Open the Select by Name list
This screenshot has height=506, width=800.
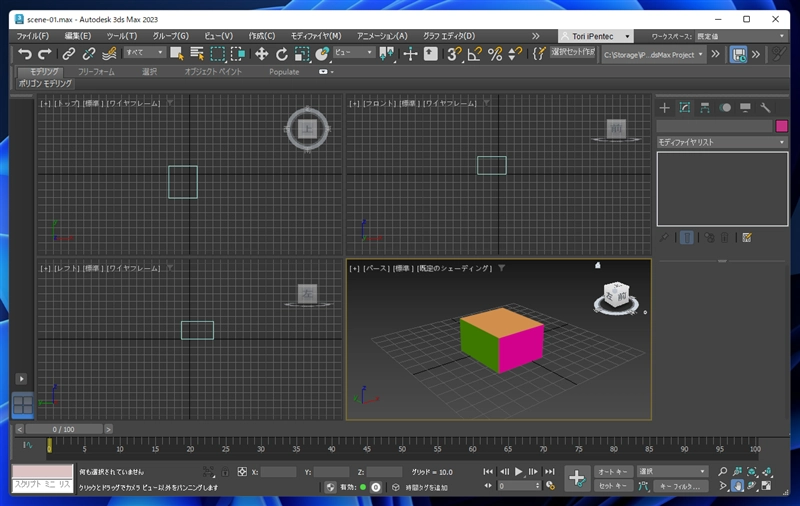tap(197, 54)
